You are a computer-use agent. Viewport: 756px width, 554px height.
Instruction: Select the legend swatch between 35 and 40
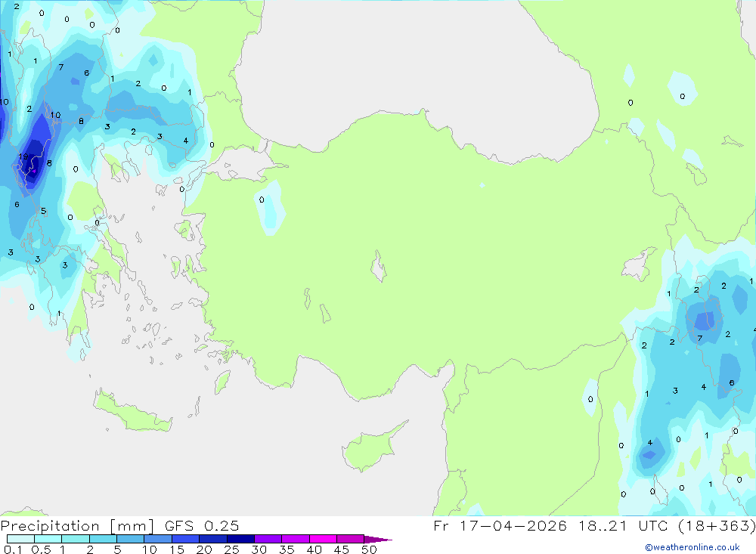pyautogui.click(x=296, y=539)
